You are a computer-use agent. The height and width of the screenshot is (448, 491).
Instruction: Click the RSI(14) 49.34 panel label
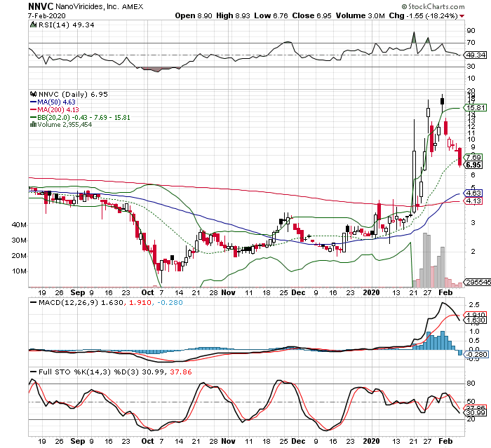coord(66,25)
